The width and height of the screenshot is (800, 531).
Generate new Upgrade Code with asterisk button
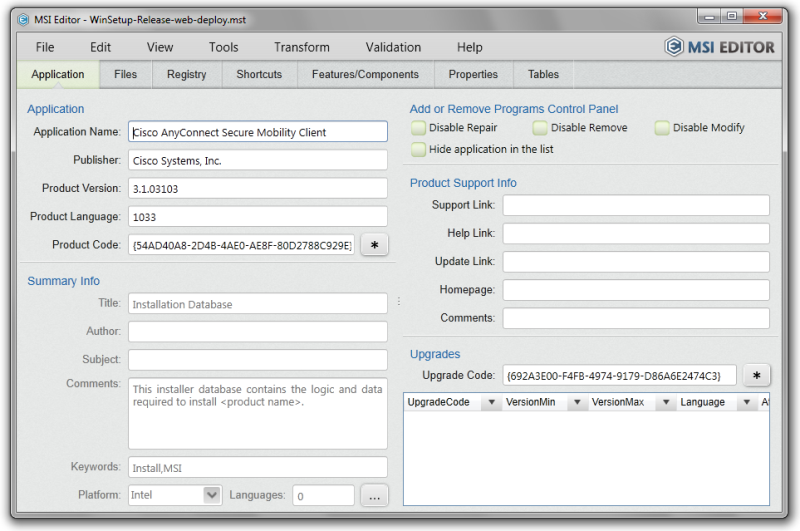click(x=757, y=375)
